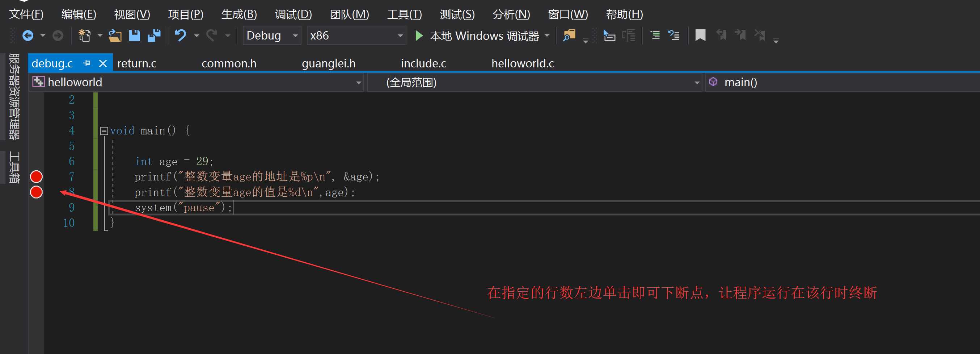Undo the last edit
Screen dimensions: 980x354
pos(181,36)
